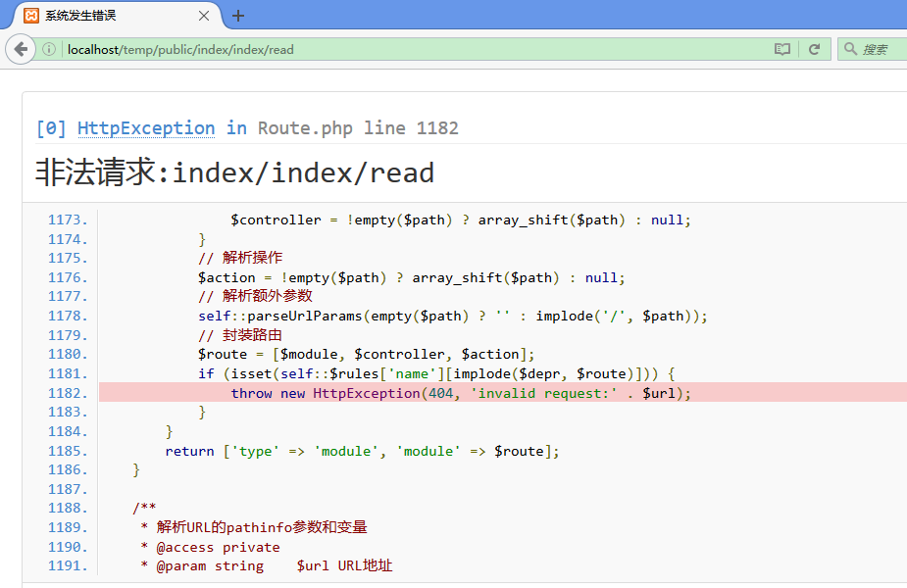The height and width of the screenshot is (588, 907).
Task: Click the magnifier icon in search box
Action: click(850, 49)
